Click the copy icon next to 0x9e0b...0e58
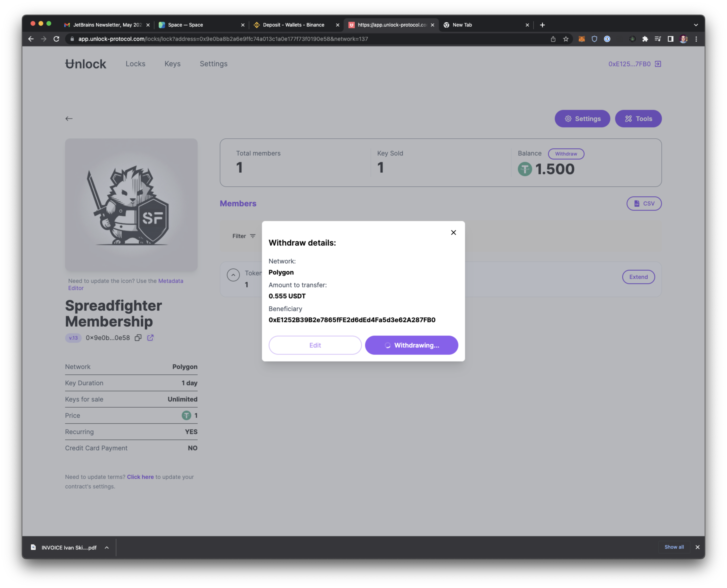The width and height of the screenshot is (727, 588). [138, 338]
